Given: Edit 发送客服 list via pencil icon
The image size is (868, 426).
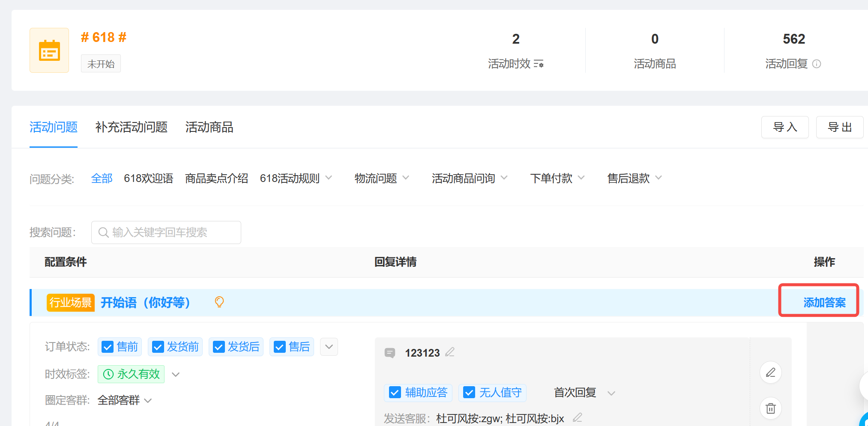Looking at the screenshot, I should tap(578, 417).
